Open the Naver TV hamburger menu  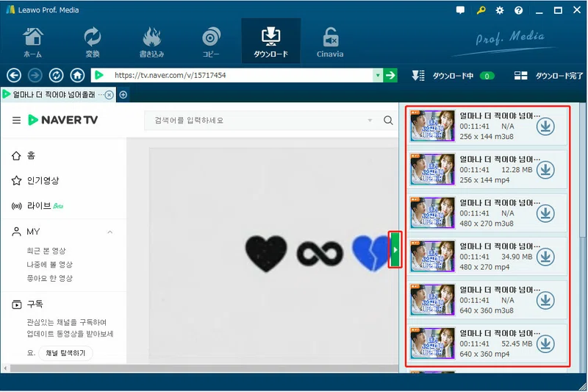point(16,121)
